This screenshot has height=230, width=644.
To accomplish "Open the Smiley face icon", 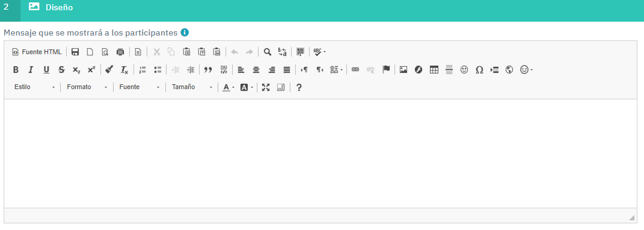I will 464,69.
